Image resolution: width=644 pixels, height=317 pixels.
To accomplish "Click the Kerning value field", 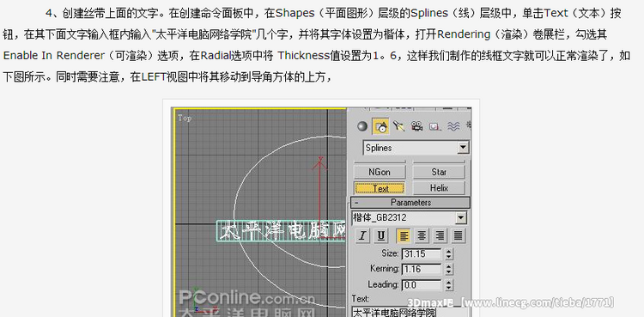I will pyautogui.click(x=422, y=269).
